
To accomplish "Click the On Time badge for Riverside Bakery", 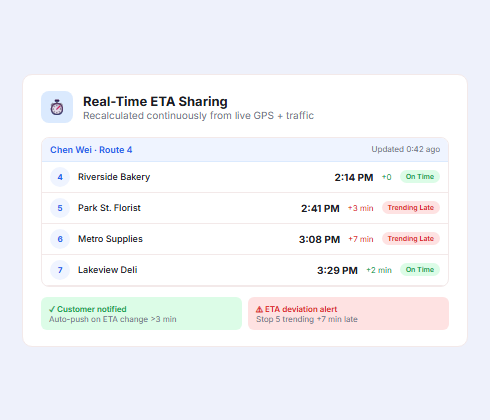I will point(420,177).
